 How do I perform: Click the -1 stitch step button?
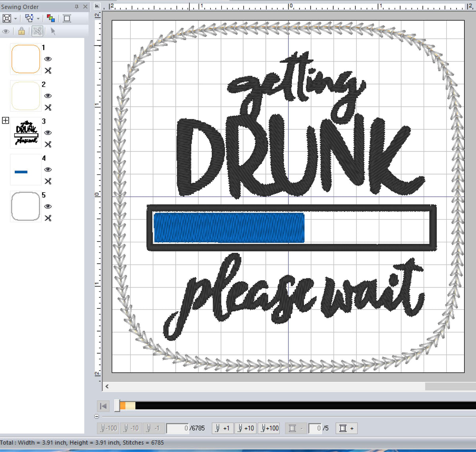pyautogui.click(x=153, y=428)
